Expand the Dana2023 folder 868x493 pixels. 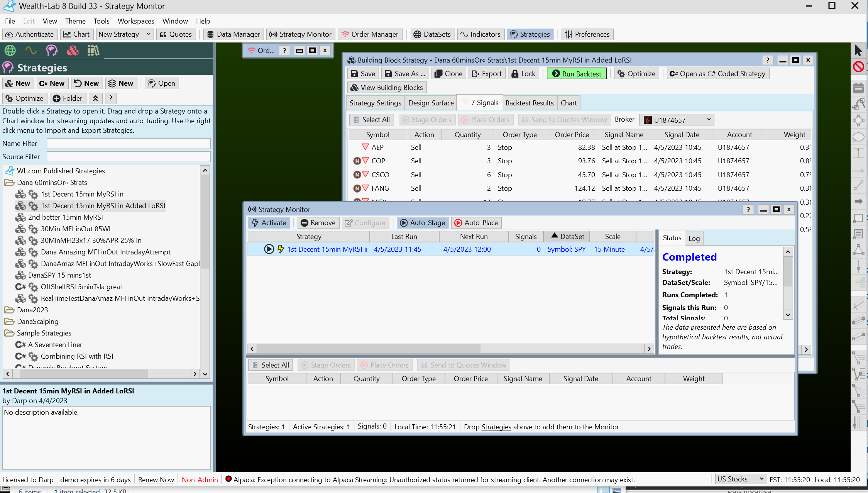[x=9, y=310]
